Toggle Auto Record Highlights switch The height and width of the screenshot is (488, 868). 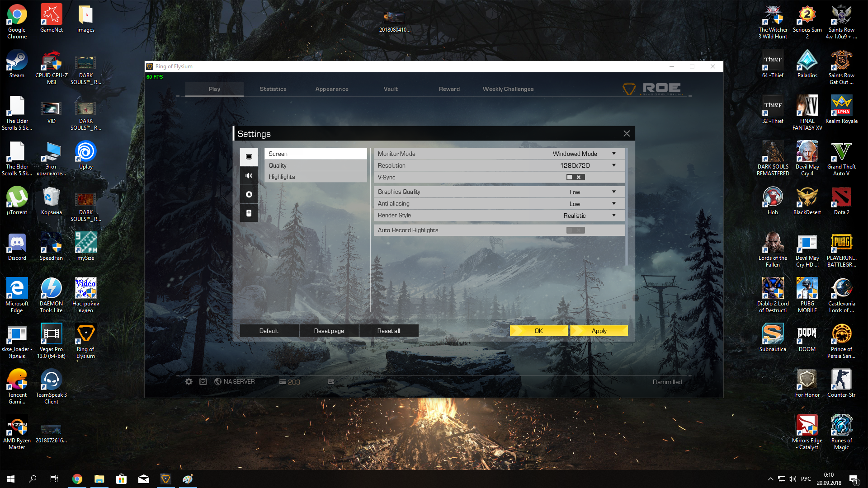pyautogui.click(x=576, y=230)
